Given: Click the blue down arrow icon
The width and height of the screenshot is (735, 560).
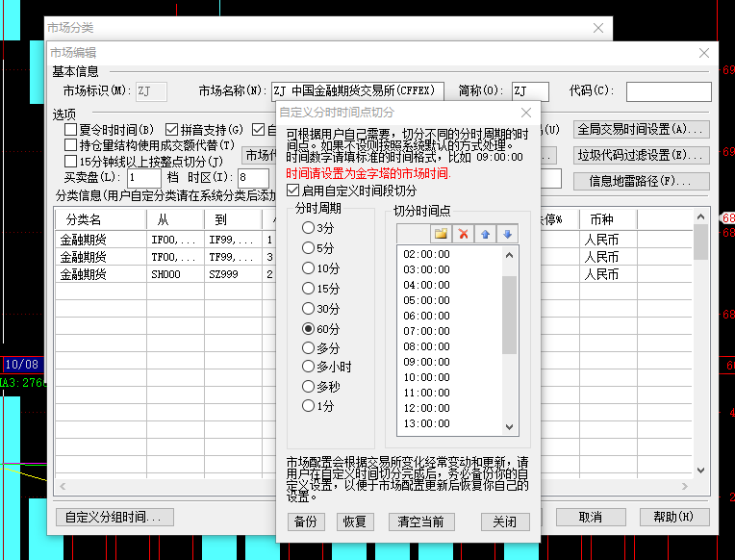Looking at the screenshot, I should tap(507, 234).
